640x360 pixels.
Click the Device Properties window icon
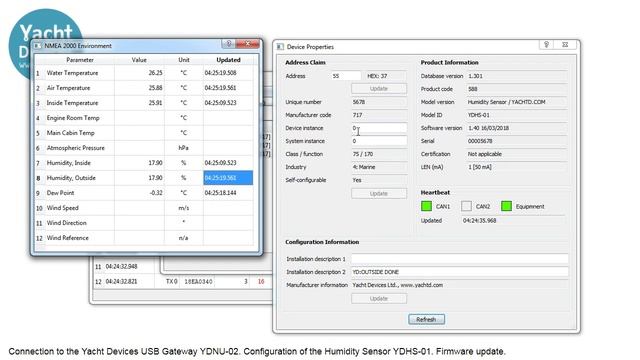(x=280, y=47)
